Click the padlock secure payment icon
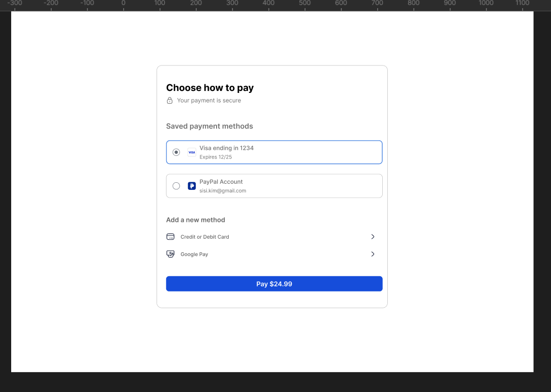551x392 pixels. coord(169,101)
